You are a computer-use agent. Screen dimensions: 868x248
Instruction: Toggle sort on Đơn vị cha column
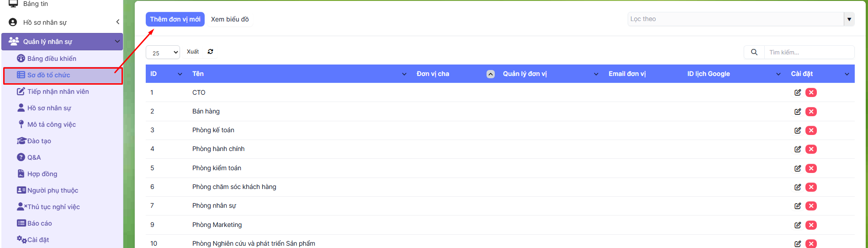(x=490, y=74)
